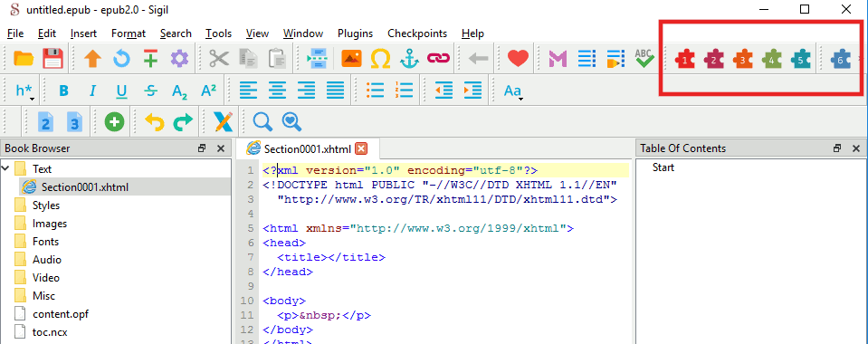Toggle Superscript formatting

point(208,91)
